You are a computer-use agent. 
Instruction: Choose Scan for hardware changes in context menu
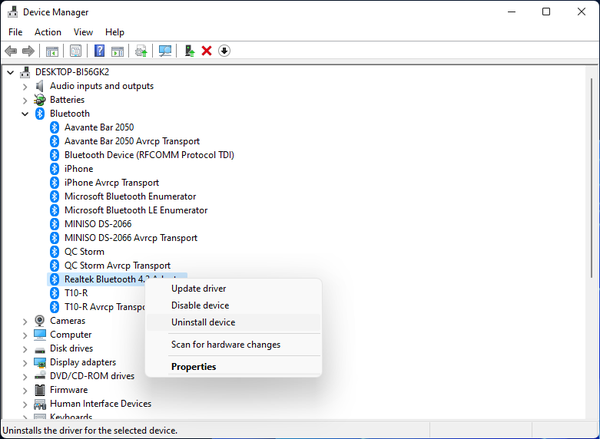(x=233, y=344)
